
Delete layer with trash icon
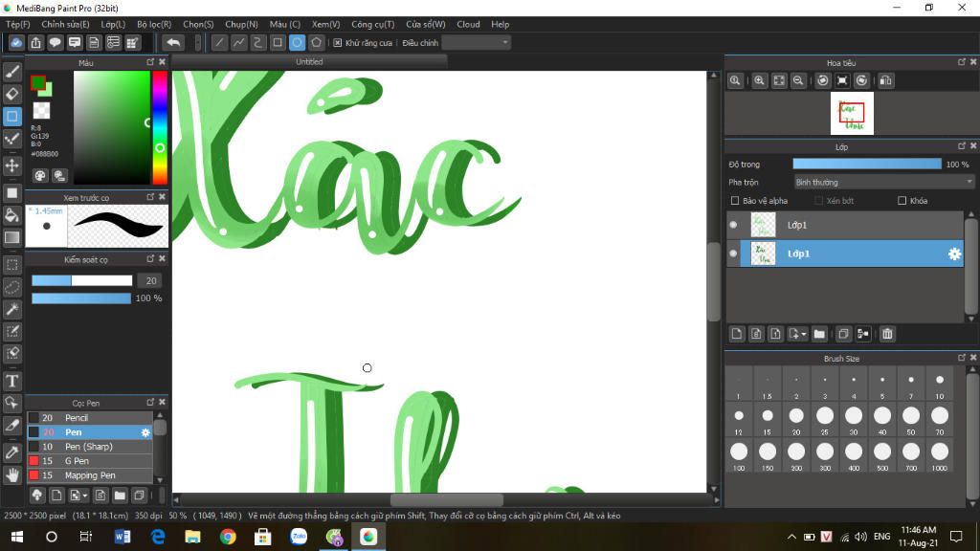coord(887,334)
